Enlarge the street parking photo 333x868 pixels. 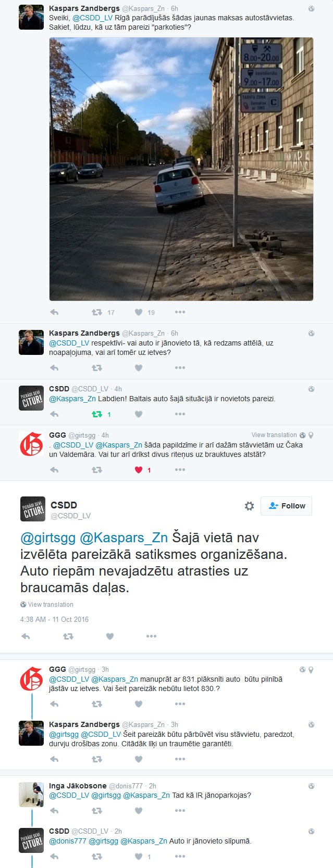point(181,169)
